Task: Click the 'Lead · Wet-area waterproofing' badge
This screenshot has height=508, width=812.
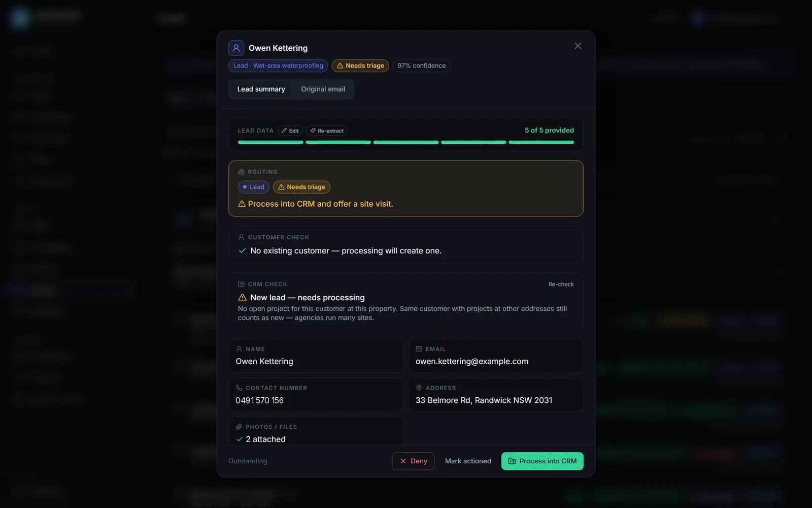Action: (x=278, y=66)
